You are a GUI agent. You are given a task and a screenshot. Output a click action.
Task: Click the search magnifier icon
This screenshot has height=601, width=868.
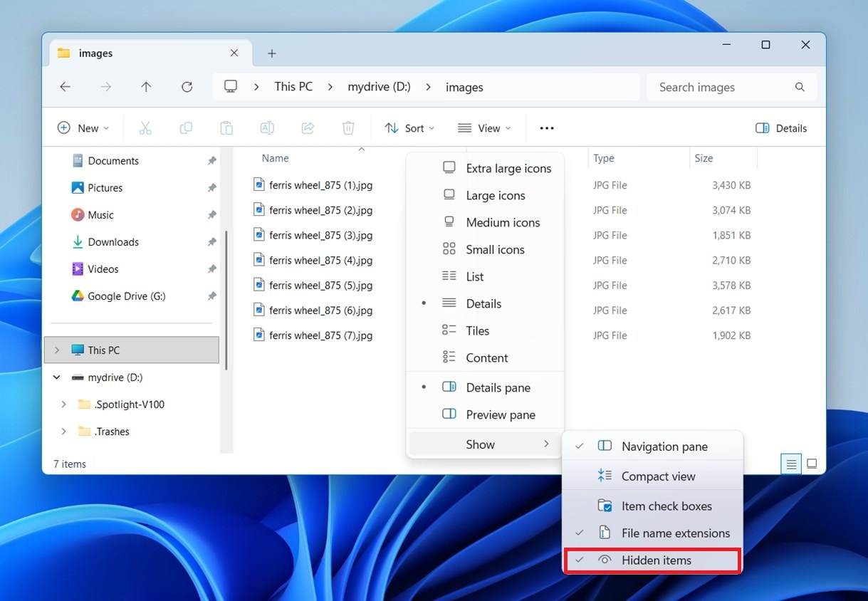point(800,87)
